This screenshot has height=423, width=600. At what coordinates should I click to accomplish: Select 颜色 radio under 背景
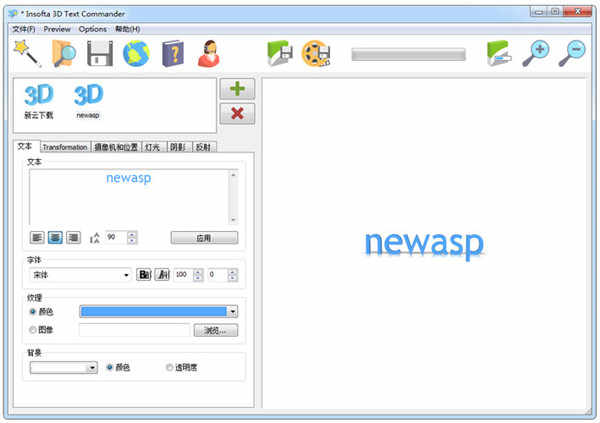[109, 367]
